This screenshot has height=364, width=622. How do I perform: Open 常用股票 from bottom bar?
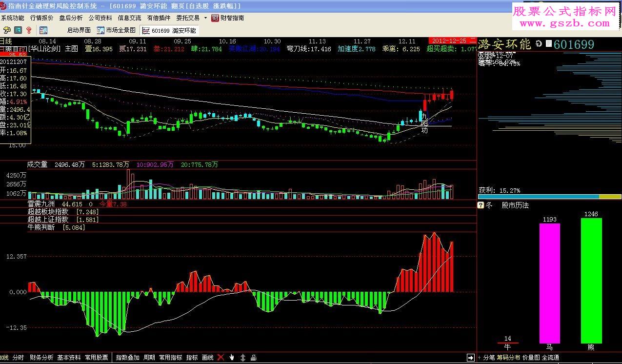97,358
